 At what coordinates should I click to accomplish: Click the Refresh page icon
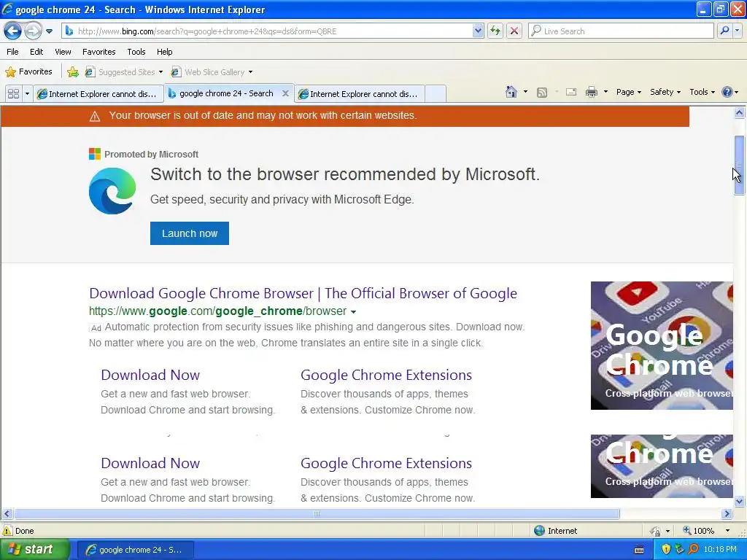(495, 31)
